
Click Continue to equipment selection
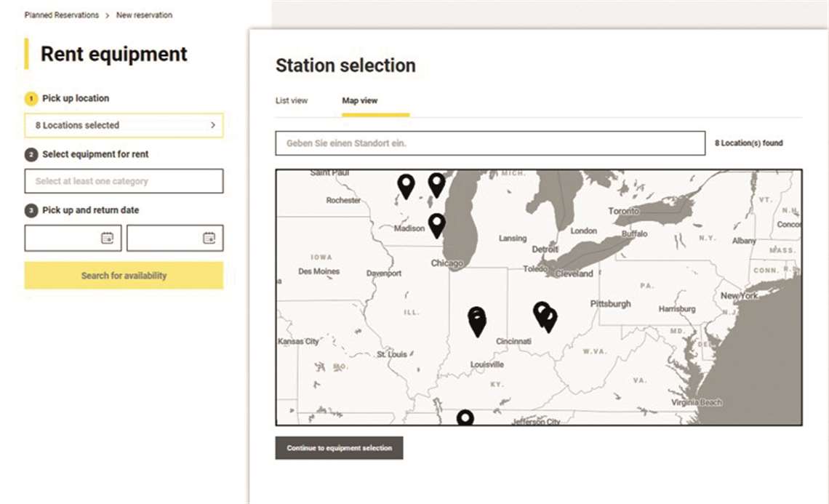tap(339, 448)
